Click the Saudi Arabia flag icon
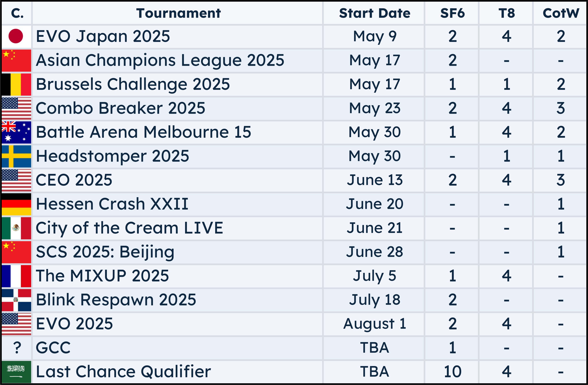Viewport: 588px width, 385px height. 16,372
